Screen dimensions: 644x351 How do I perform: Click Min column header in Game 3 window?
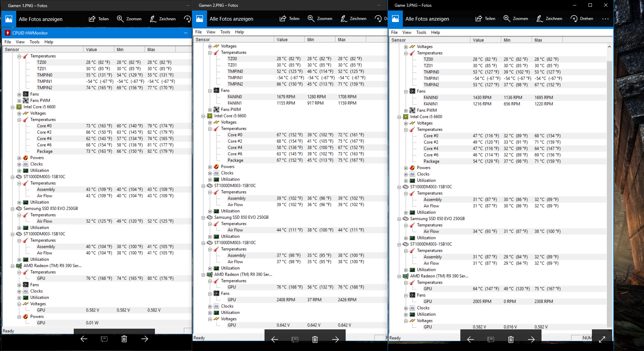tap(516, 40)
